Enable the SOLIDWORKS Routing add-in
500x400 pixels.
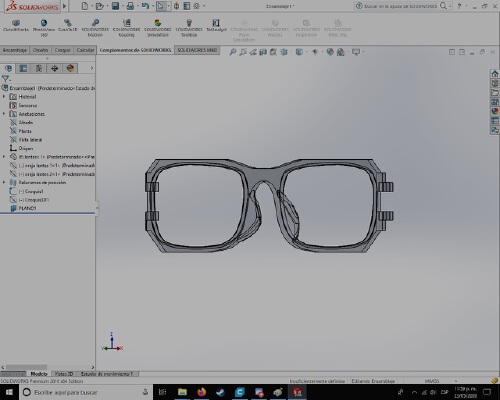tap(126, 28)
